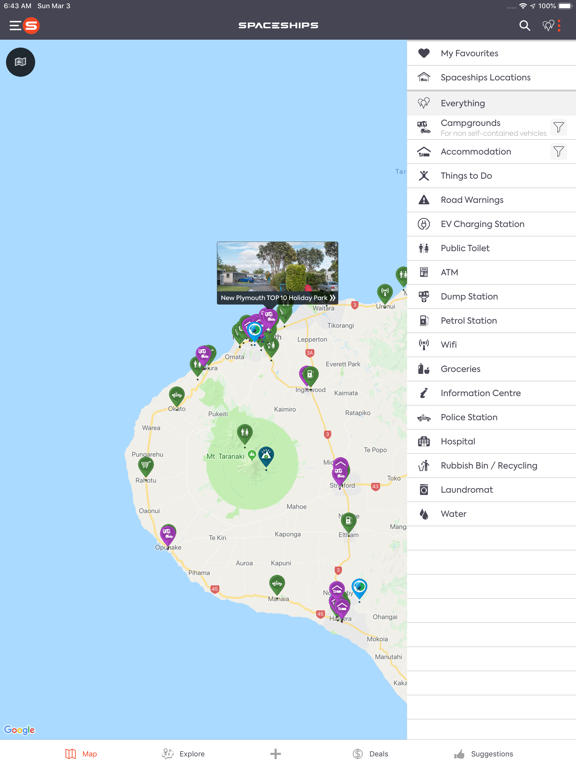
Task: Tap the blue globe marker near Hawera
Action: coord(360,588)
